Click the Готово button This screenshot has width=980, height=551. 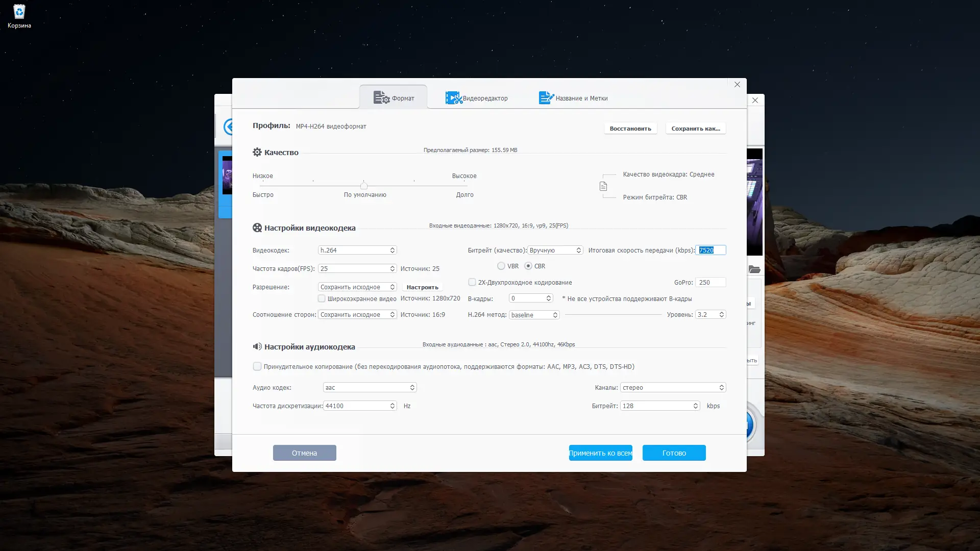pyautogui.click(x=674, y=453)
